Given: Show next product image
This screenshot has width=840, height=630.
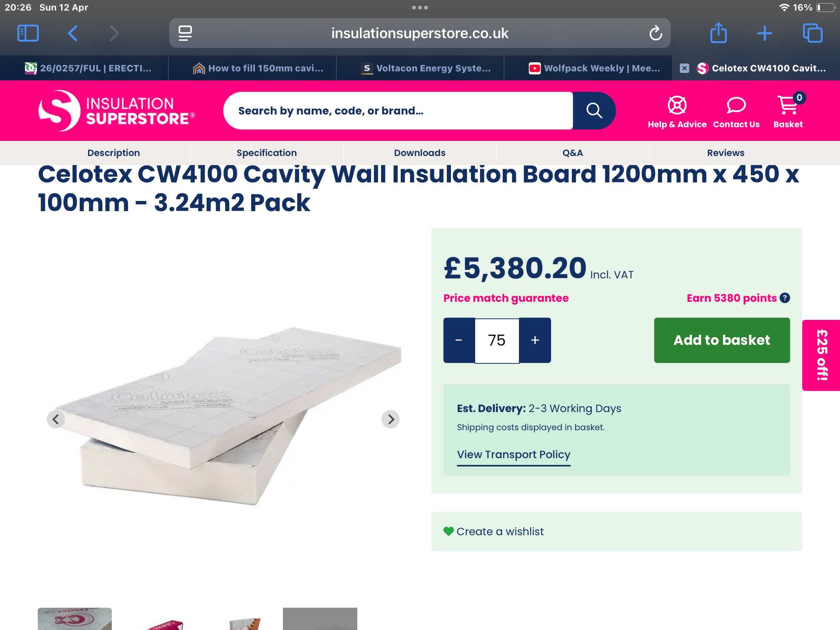Looking at the screenshot, I should tap(391, 419).
